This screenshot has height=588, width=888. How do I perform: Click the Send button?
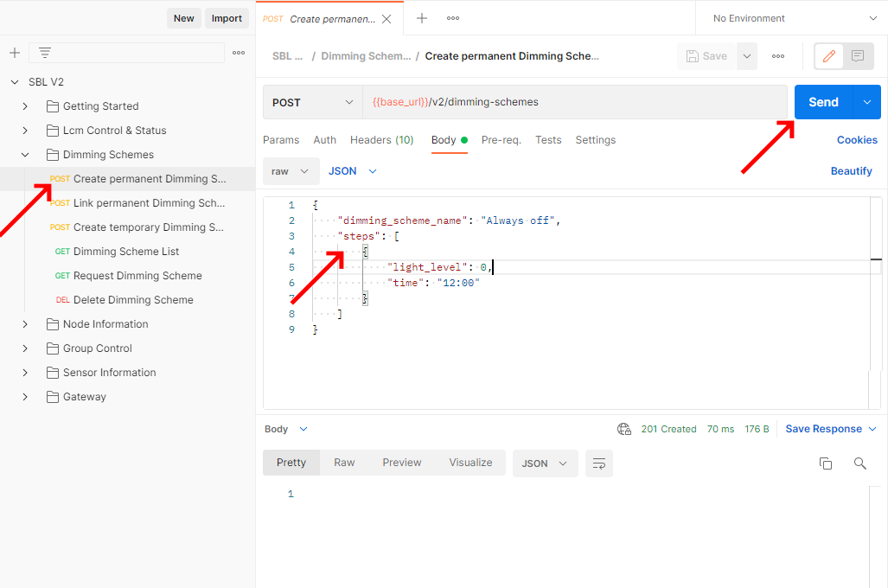pyautogui.click(x=822, y=101)
